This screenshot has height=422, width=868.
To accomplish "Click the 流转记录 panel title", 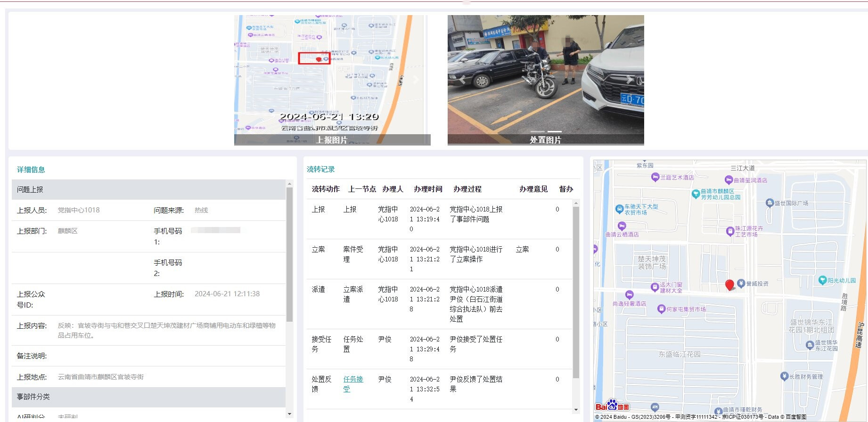I will tap(321, 169).
